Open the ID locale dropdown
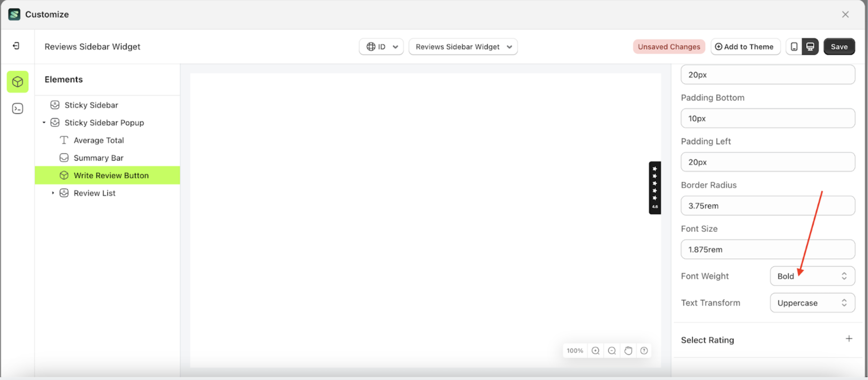 381,46
